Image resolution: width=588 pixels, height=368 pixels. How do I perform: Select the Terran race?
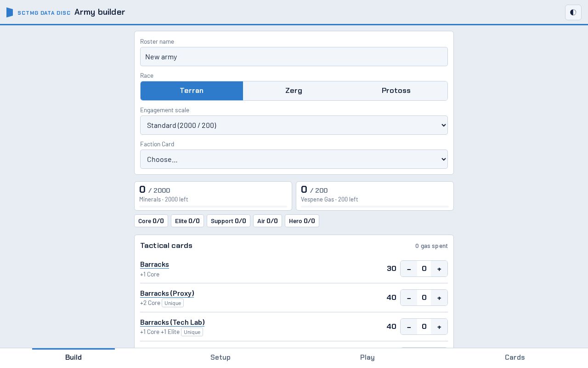point(192,91)
